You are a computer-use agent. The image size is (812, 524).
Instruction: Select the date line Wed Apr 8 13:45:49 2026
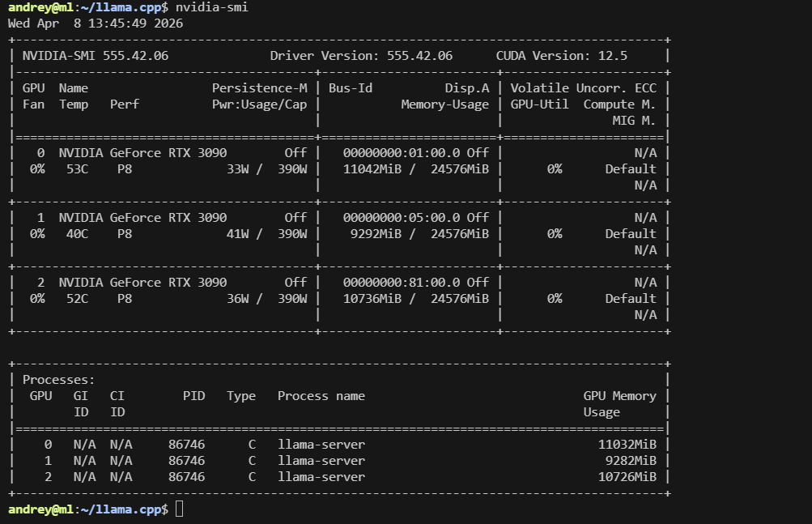[96, 23]
